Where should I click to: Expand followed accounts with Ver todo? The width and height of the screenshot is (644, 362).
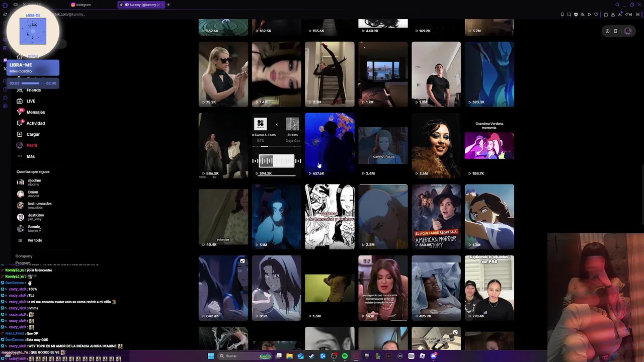35,240
